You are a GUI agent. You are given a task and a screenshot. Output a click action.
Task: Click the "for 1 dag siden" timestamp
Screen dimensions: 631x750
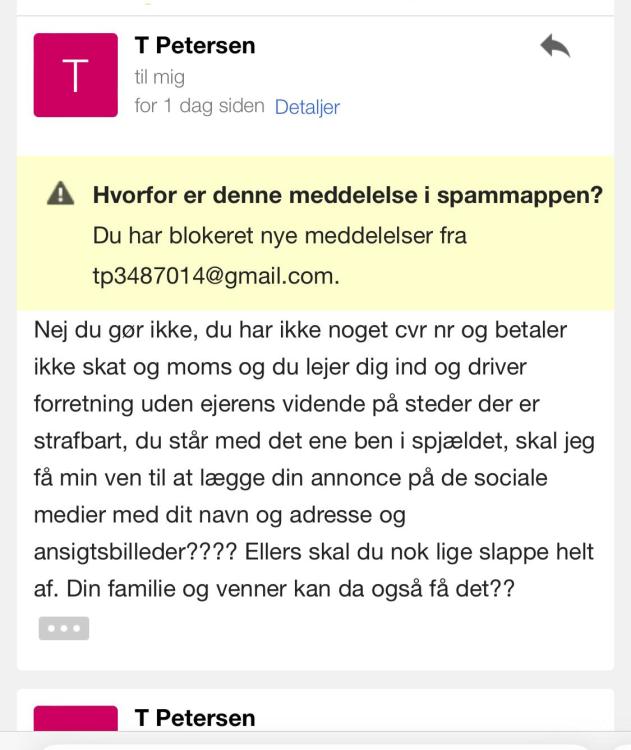tap(199, 106)
